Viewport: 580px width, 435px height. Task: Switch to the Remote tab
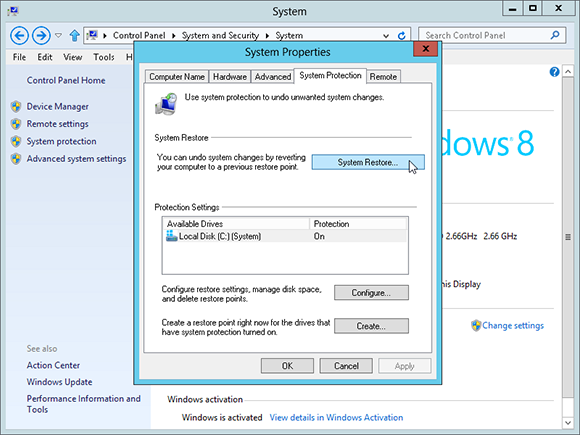coord(383,77)
